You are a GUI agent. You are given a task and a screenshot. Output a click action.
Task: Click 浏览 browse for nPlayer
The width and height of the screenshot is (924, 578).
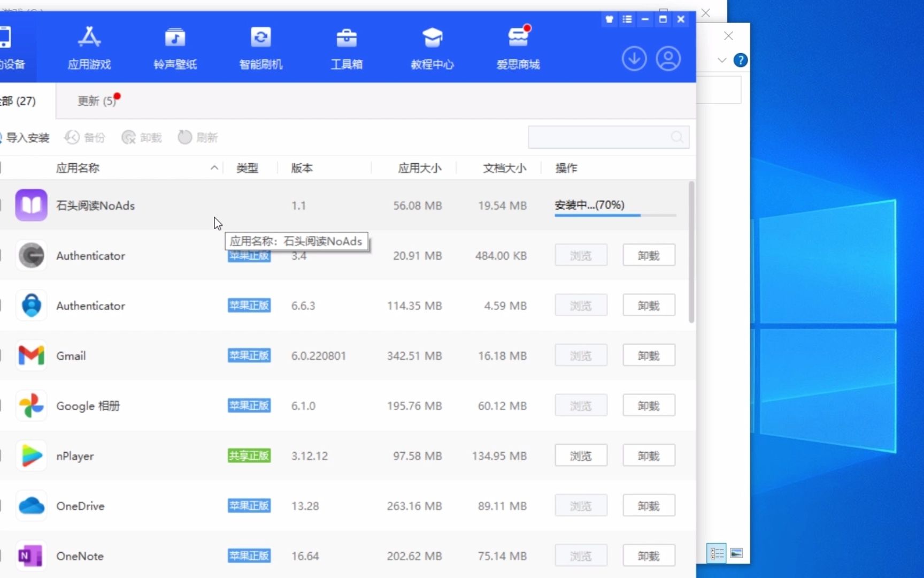click(x=581, y=455)
